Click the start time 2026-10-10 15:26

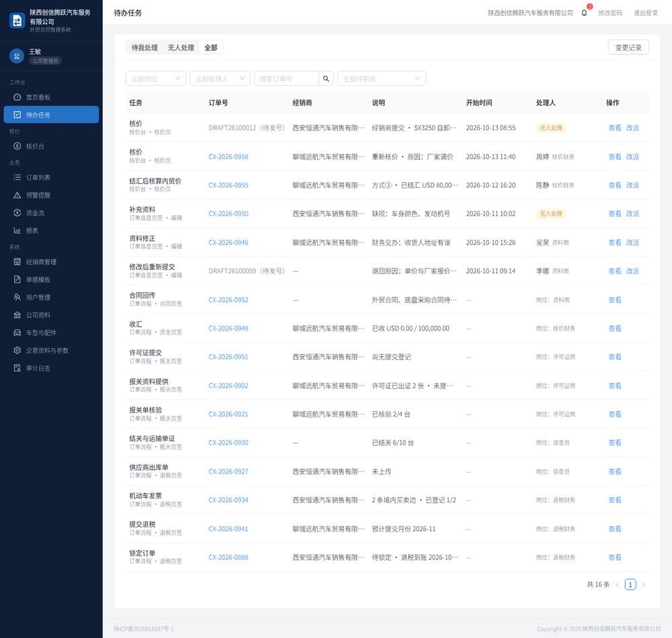pyautogui.click(x=491, y=242)
